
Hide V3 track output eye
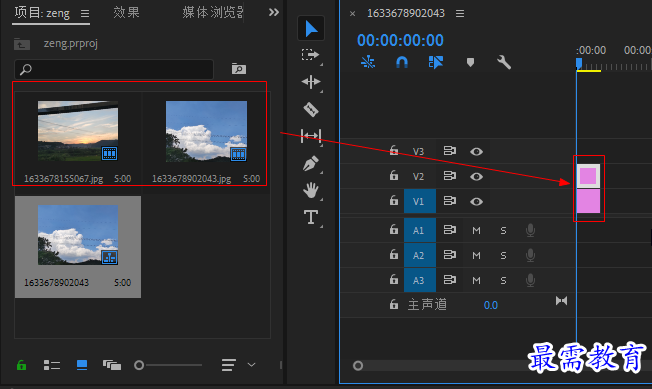click(477, 152)
